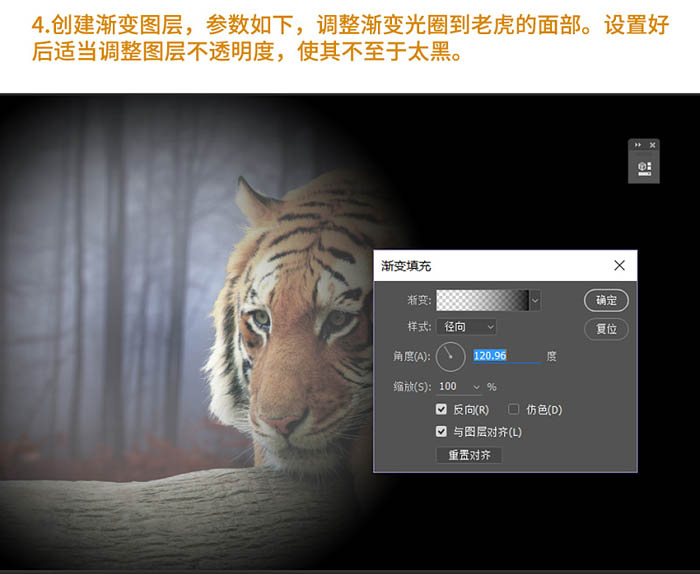Click the 渐变 label

419,300
